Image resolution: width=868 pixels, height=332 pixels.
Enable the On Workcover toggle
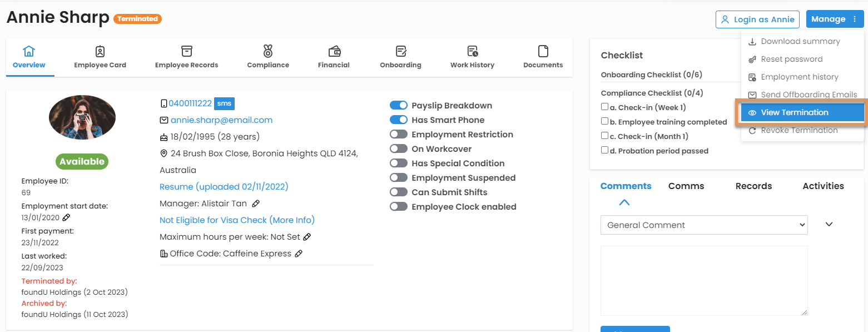point(399,149)
